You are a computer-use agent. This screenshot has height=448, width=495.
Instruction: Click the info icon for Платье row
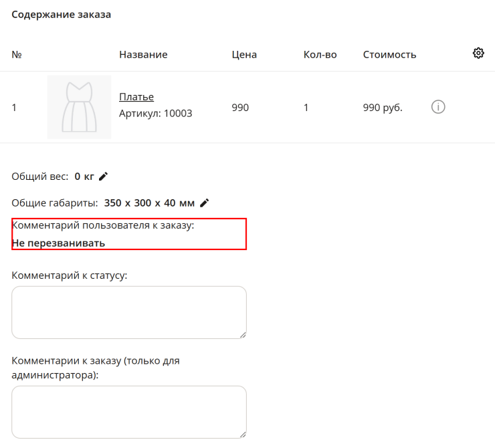[438, 107]
